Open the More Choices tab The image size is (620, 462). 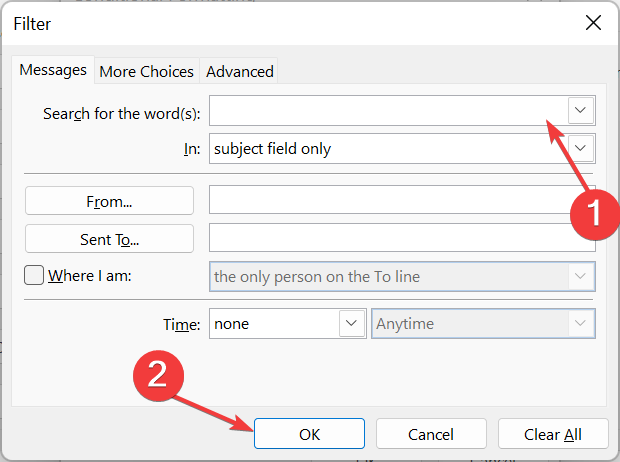(146, 71)
